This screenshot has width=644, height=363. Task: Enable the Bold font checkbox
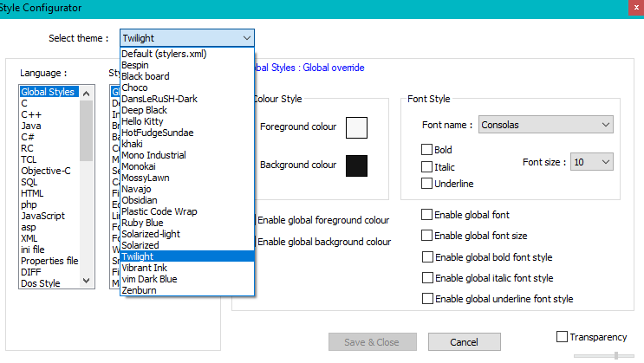426,151
